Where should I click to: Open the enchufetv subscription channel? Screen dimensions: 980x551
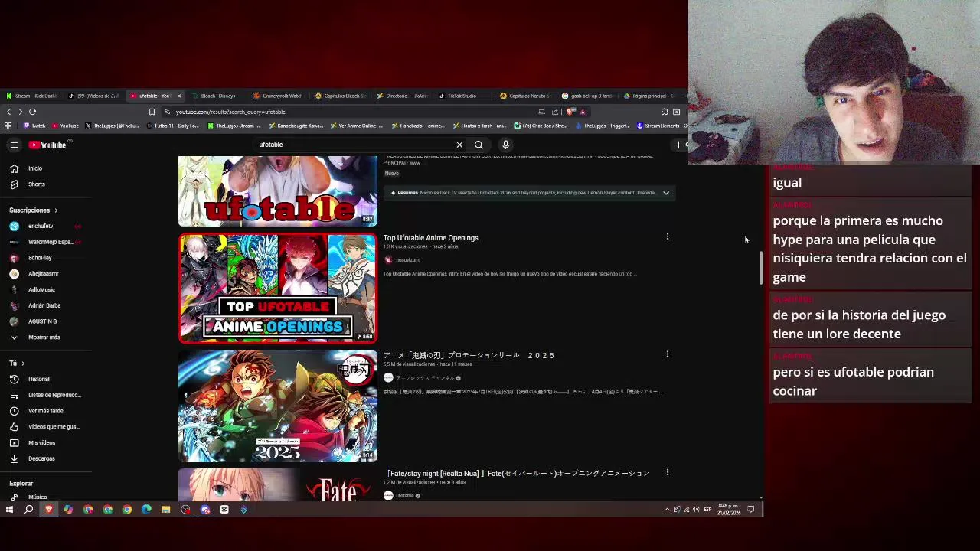[41, 226]
